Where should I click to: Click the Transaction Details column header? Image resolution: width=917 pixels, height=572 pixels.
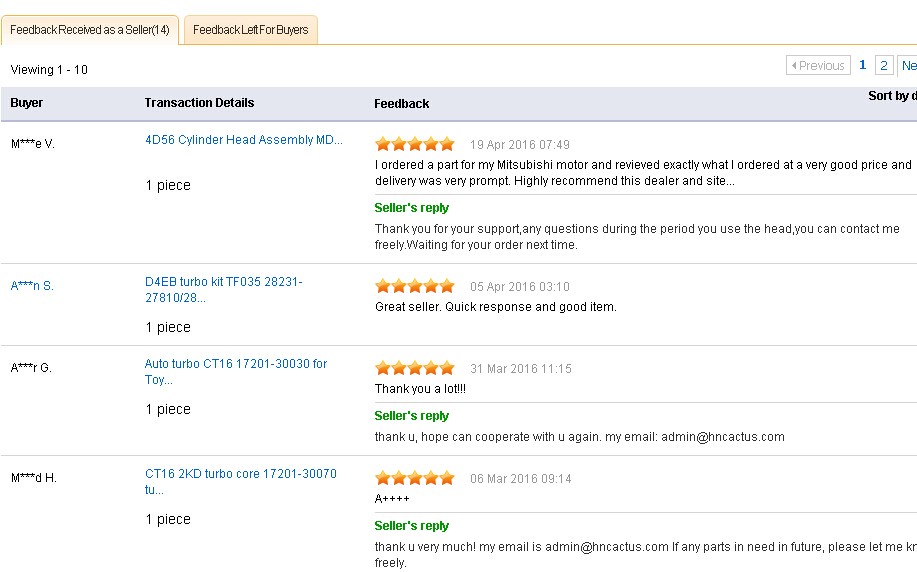pyautogui.click(x=199, y=103)
